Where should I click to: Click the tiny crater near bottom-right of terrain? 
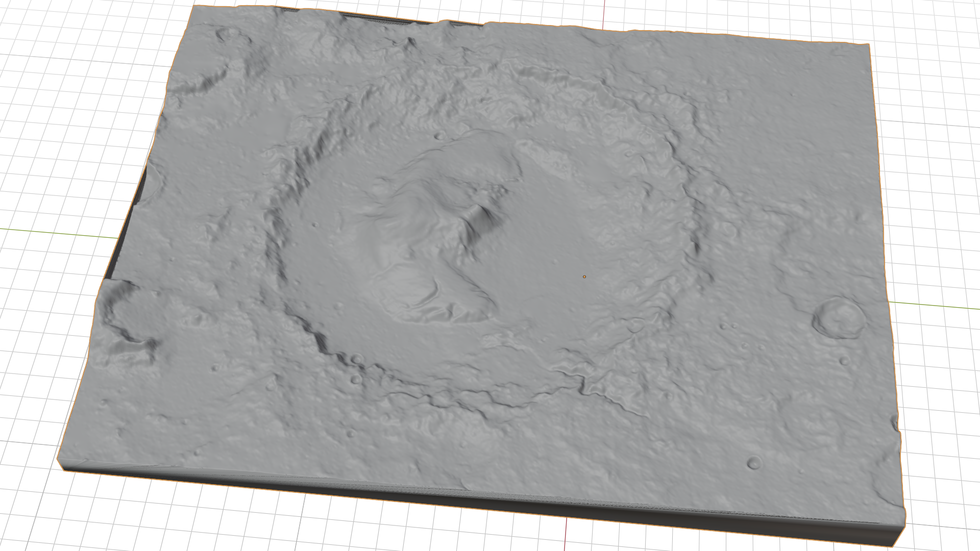pyautogui.click(x=754, y=463)
